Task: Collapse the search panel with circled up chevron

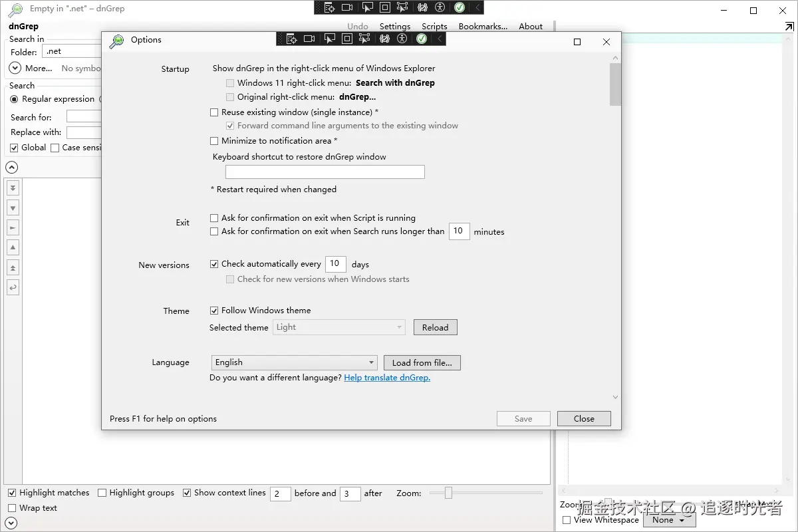Action: pos(12,167)
